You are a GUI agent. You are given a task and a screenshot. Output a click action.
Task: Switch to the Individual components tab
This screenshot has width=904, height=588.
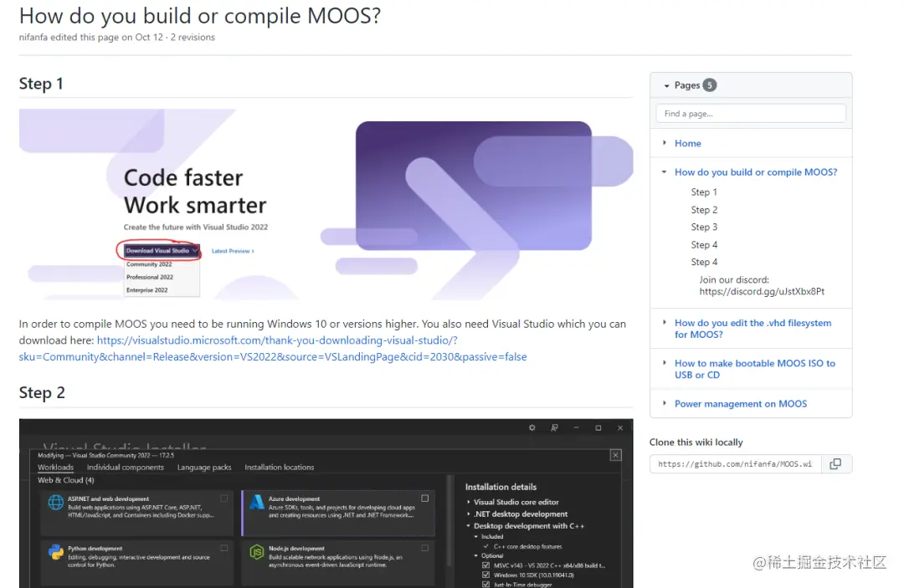[x=125, y=467]
